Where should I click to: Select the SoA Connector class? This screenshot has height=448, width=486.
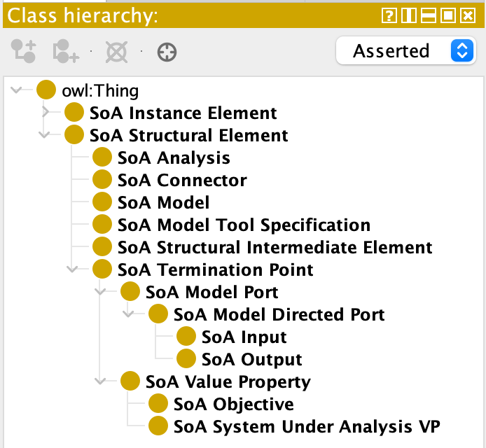coord(182,180)
